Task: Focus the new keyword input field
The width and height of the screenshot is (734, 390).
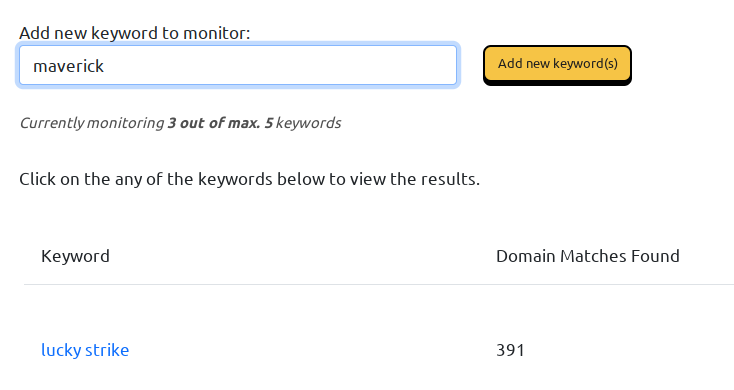Action: point(238,65)
